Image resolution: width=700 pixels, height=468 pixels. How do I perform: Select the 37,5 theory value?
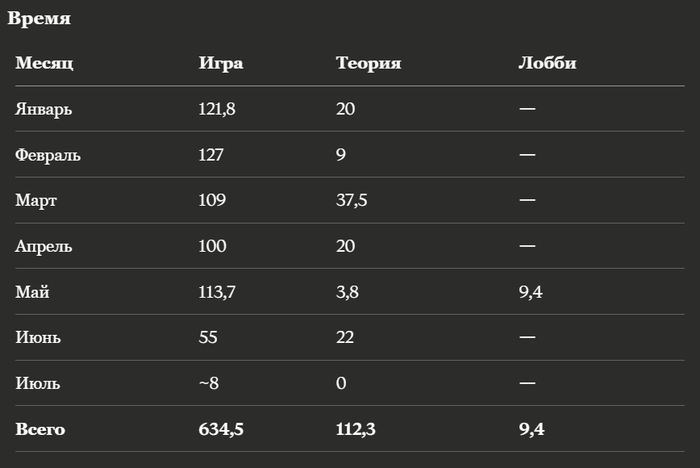pos(351,201)
